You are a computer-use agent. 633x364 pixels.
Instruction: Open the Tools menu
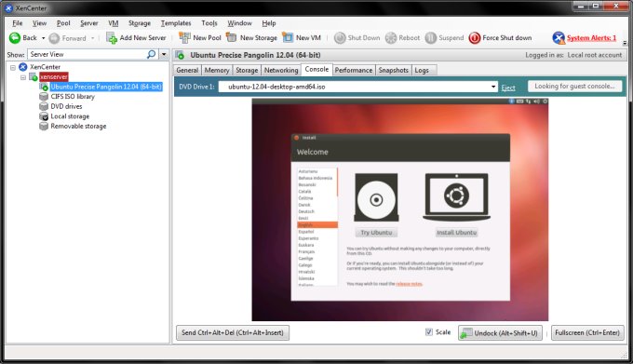click(209, 23)
